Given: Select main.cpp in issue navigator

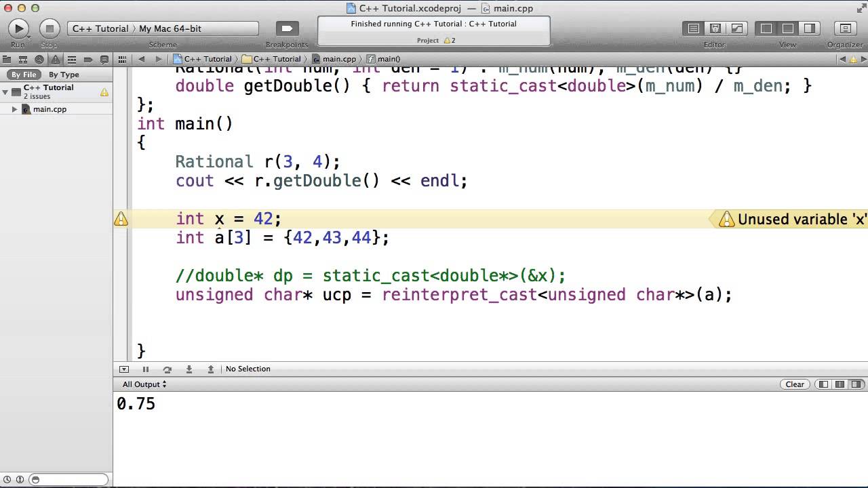Looking at the screenshot, I should [50, 109].
